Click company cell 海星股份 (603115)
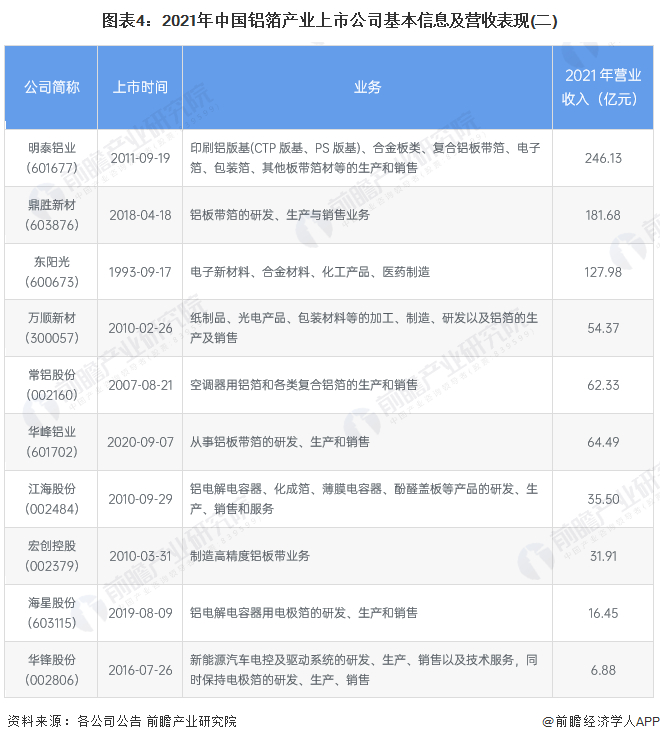 pos(52,613)
